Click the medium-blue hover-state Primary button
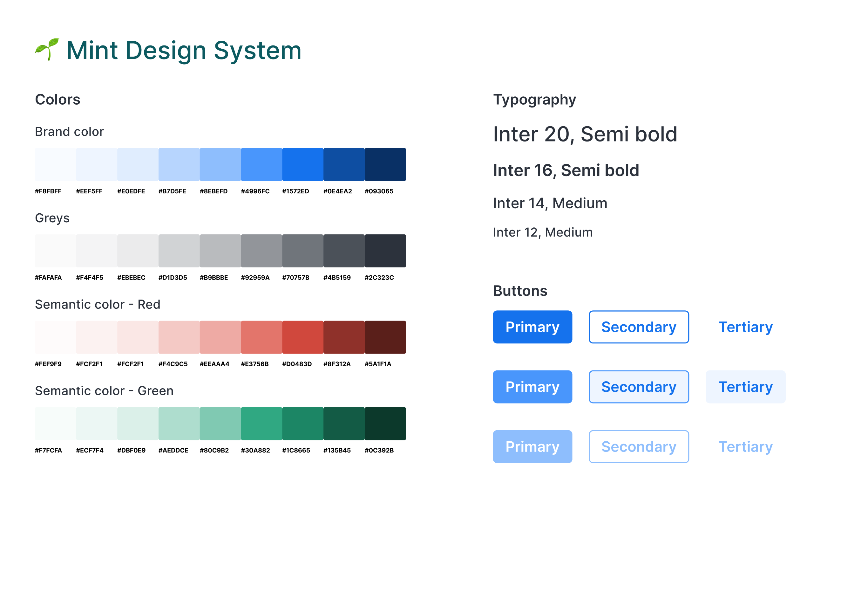The image size is (868, 614). pos(532,387)
